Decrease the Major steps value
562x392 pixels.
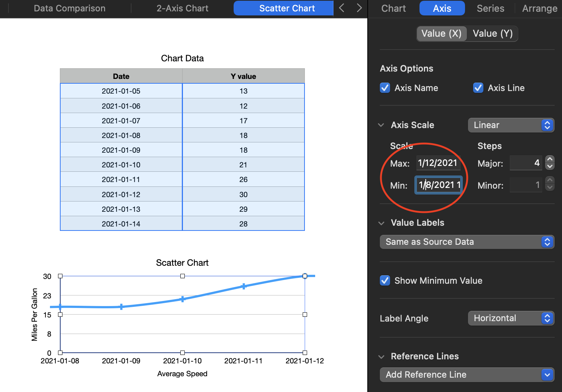[x=550, y=167]
